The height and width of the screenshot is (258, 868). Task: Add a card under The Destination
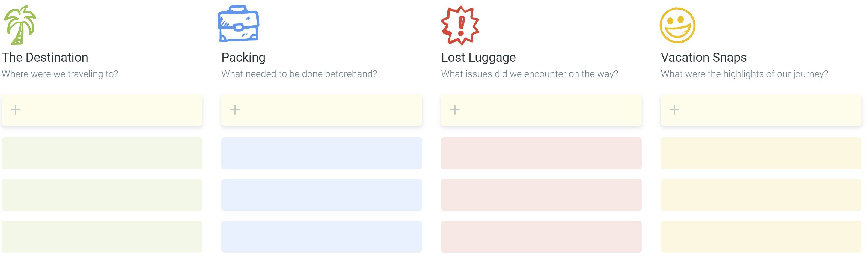coord(16,110)
